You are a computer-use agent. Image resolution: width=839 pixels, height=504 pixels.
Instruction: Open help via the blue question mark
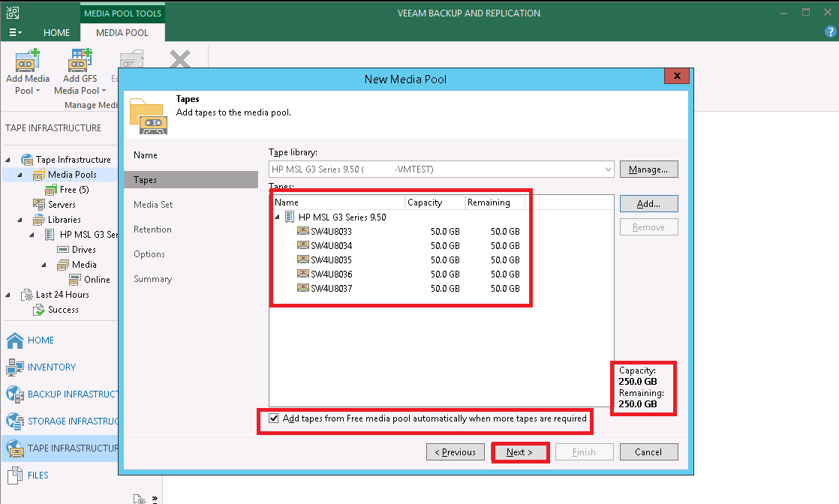pyautogui.click(x=830, y=31)
